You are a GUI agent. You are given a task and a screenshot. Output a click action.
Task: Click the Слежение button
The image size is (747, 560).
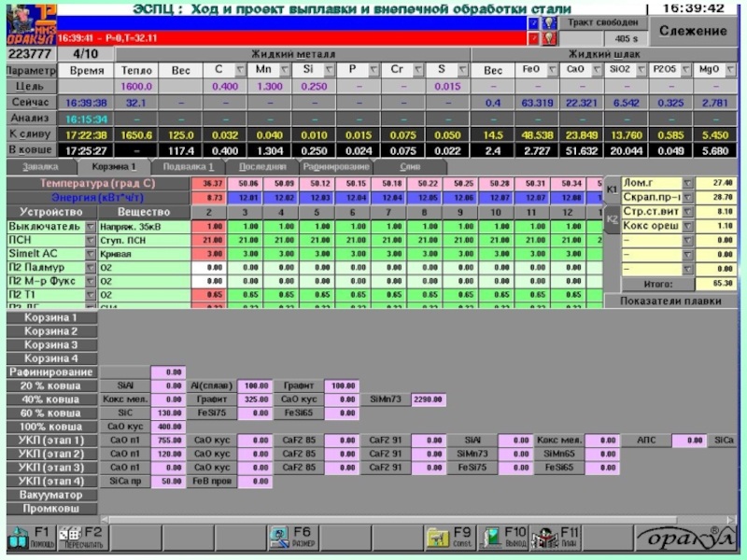click(693, 31)
